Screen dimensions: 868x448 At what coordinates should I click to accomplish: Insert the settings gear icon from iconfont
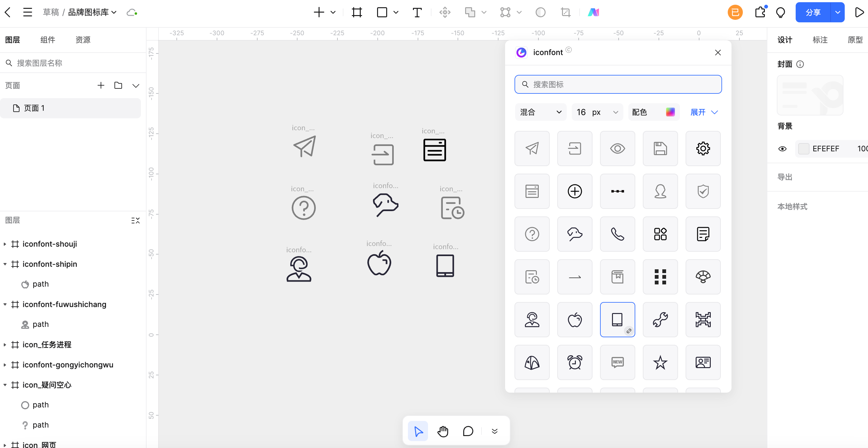pos(703,148)
